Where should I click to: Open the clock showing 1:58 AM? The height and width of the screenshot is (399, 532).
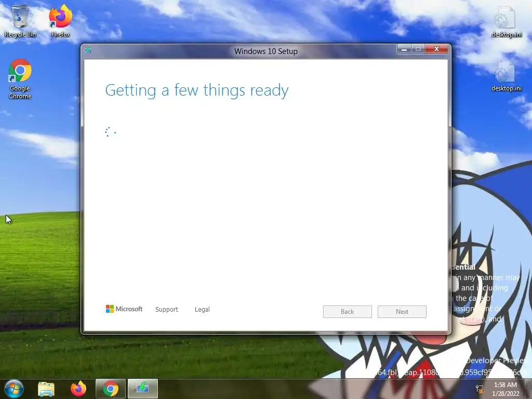tap(506, 389)
